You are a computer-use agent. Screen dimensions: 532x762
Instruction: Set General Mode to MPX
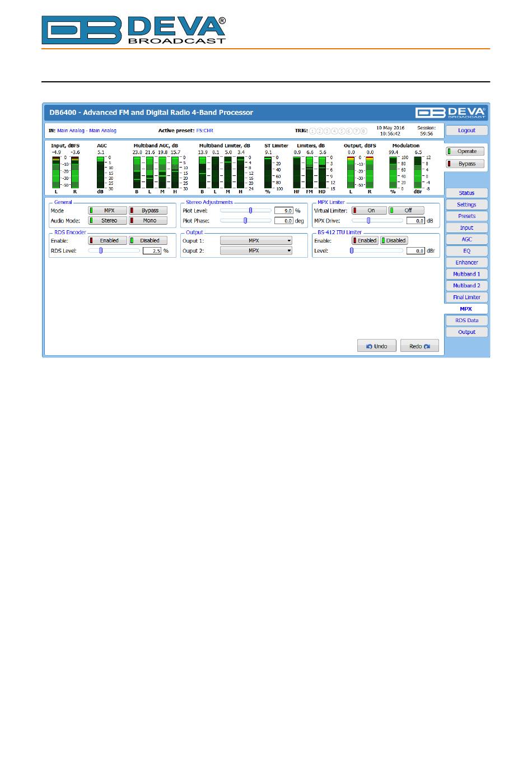pos(108,211)
